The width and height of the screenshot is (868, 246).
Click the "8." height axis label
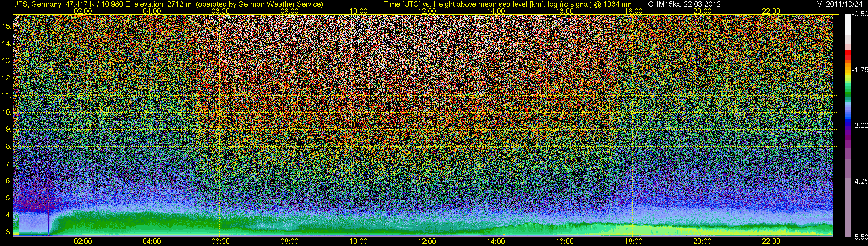tap(8, 147)
